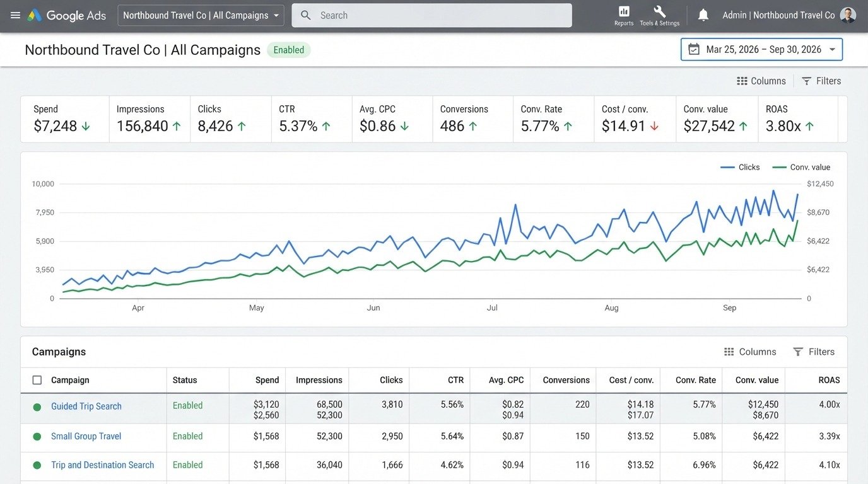Open the date range dropdown
The image size is (868, 484).
pyautogui.click(x=761, y=49)
